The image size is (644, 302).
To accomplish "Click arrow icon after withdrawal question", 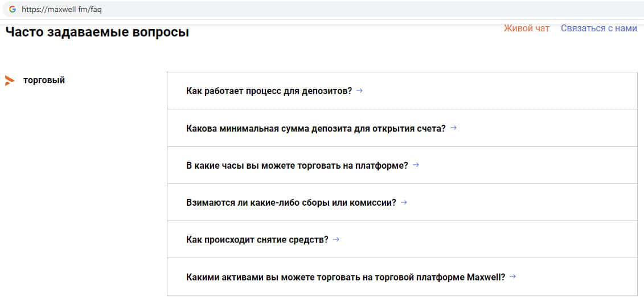I will 336,239.
